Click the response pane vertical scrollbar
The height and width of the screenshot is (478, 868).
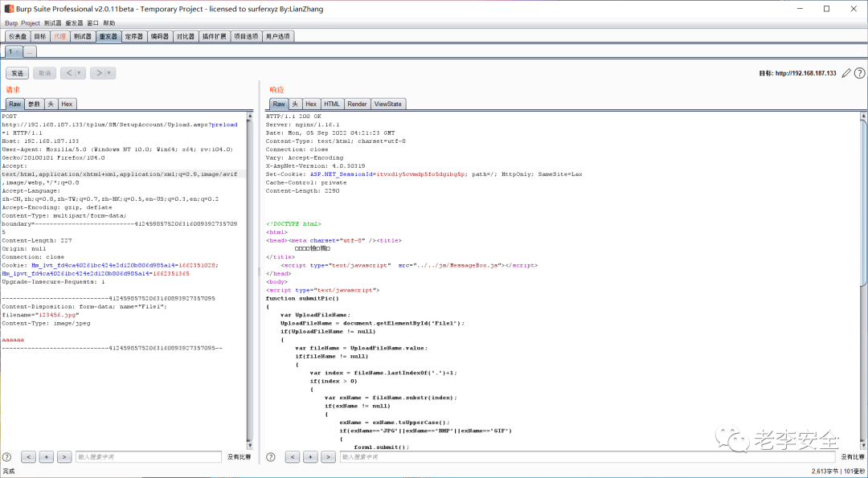[863, 280]
